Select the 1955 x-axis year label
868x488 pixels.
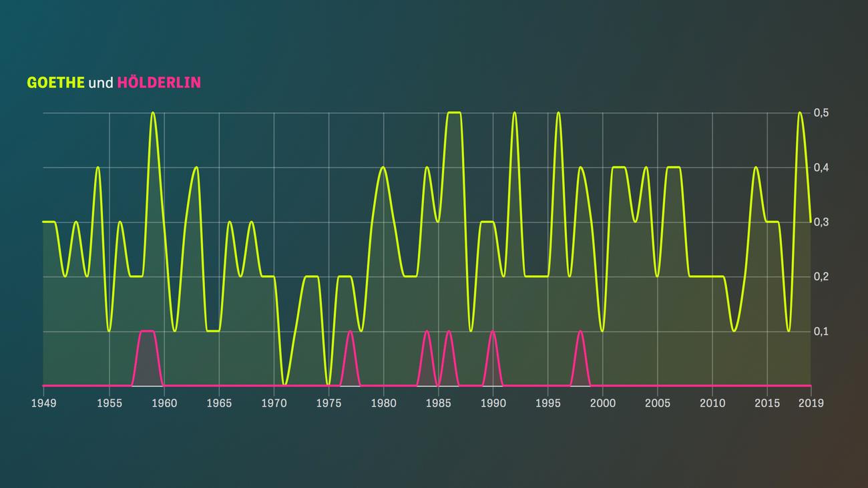point(110,403)
